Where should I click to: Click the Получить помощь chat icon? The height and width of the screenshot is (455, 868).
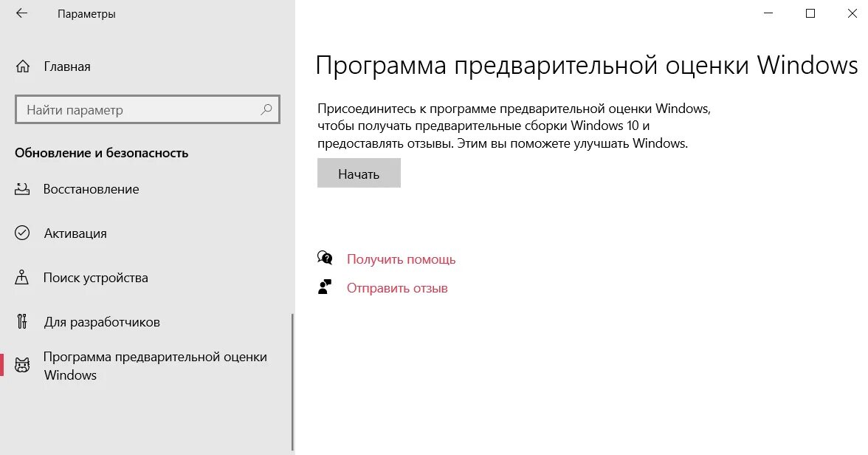pyautogui.click(x=325, y=259)
